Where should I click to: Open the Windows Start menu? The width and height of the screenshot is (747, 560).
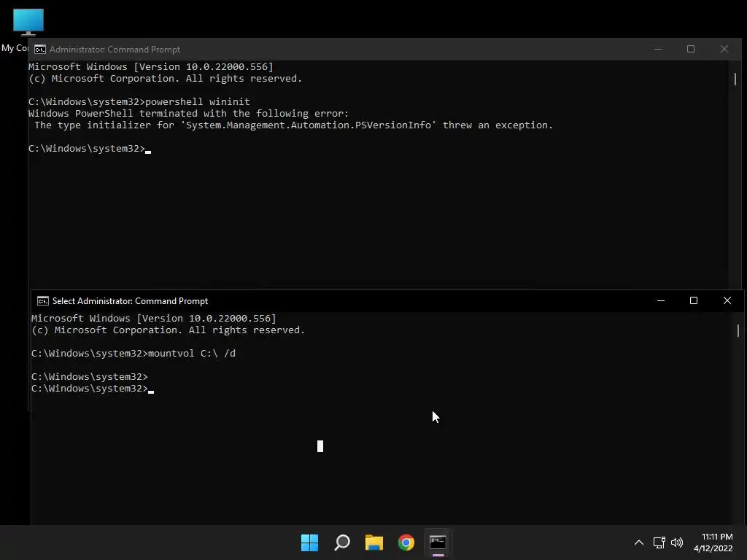pyautogui.click(x=309, y=542)
